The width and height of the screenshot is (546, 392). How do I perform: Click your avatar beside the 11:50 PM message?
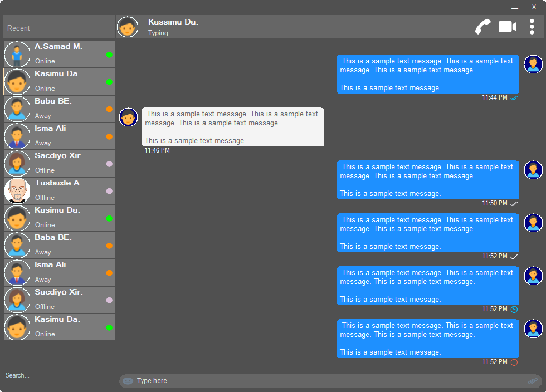pos(533,170)
